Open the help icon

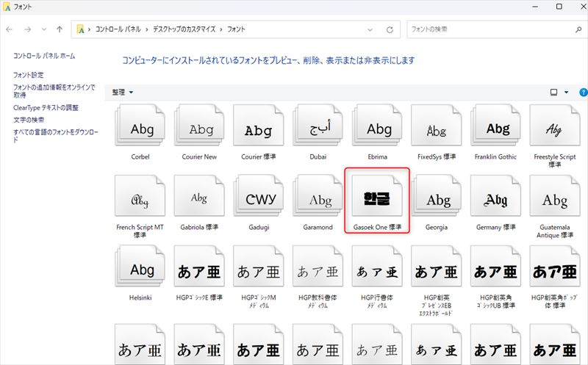click(x=584, y=93)
